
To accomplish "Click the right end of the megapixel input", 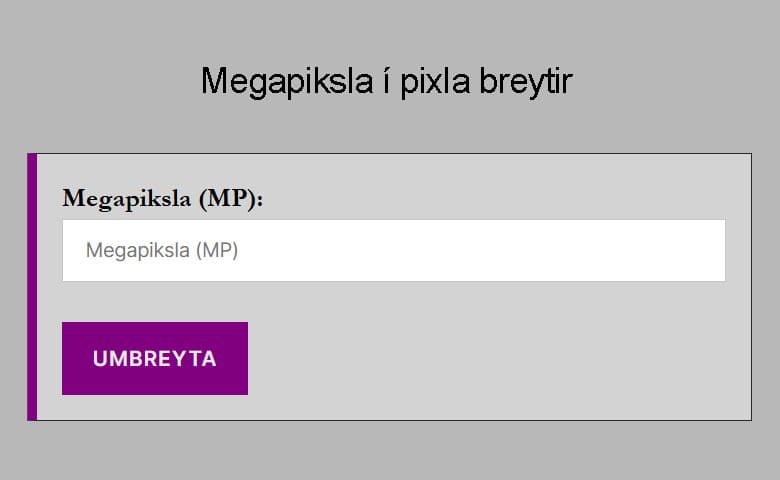I will [x=700, y=250].
